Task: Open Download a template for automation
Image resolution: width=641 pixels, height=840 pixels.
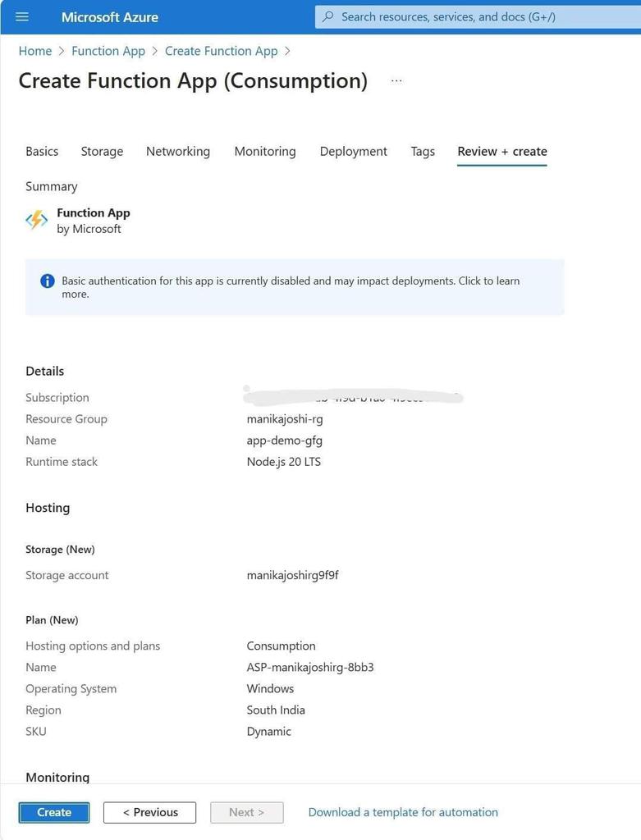Action: (403, 812)
